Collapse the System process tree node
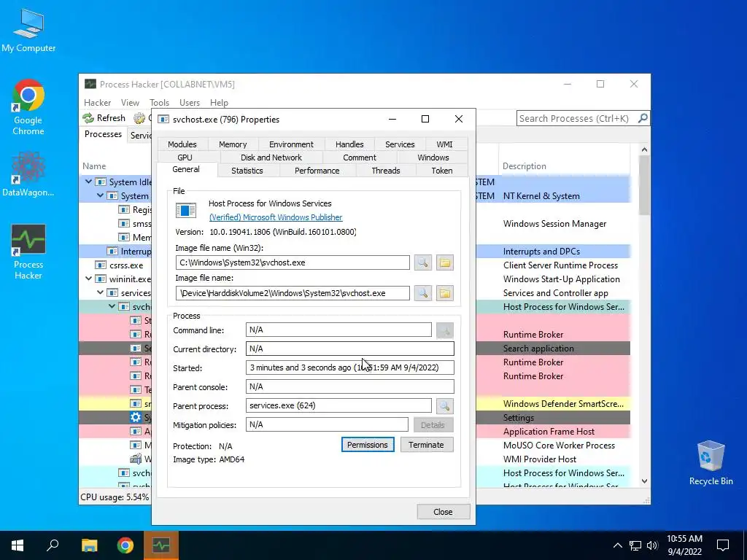This screenshot has width=747, height=560. (x=100, y=195)
